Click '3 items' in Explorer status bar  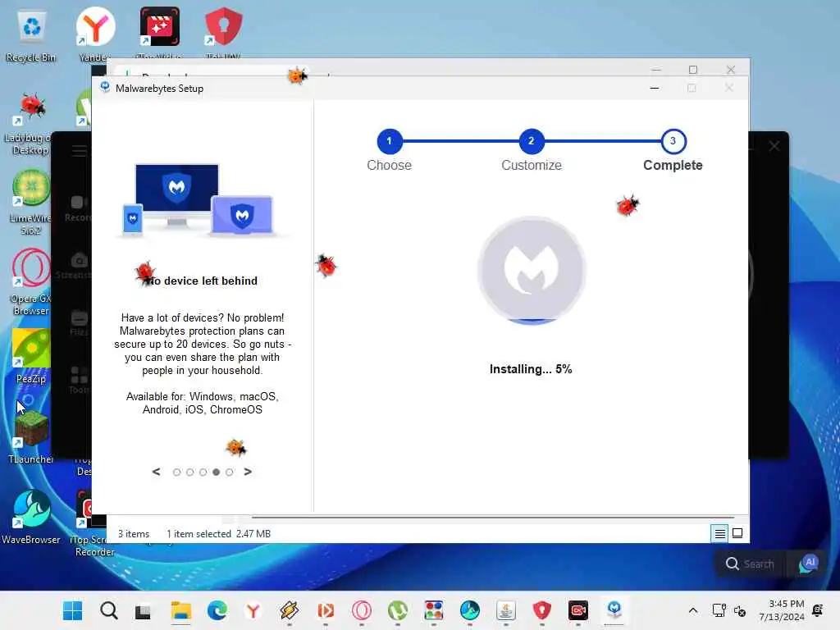coord(134,533)
